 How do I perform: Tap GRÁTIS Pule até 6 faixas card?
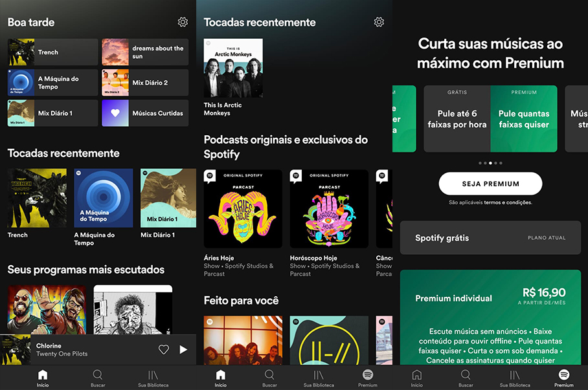457,119
